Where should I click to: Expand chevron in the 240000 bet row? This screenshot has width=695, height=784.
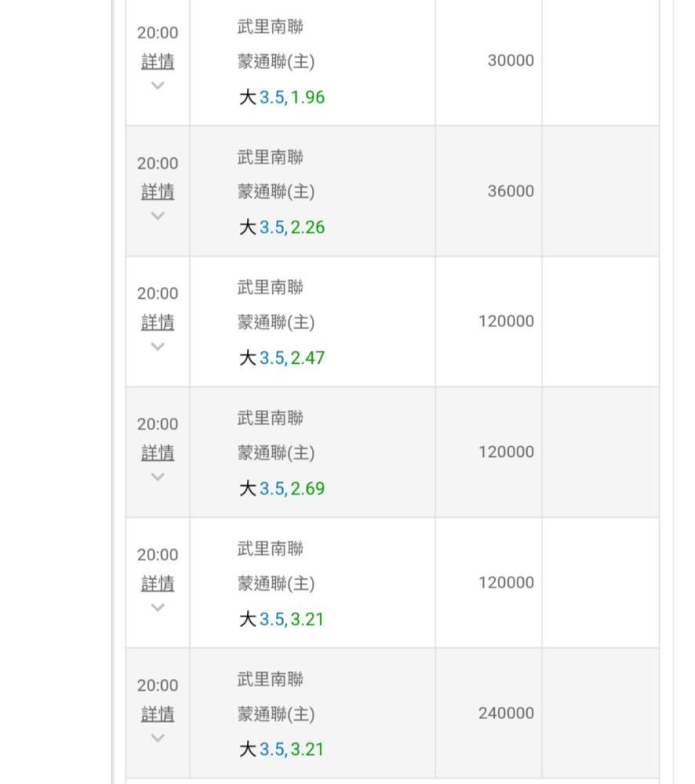(158, 738)
